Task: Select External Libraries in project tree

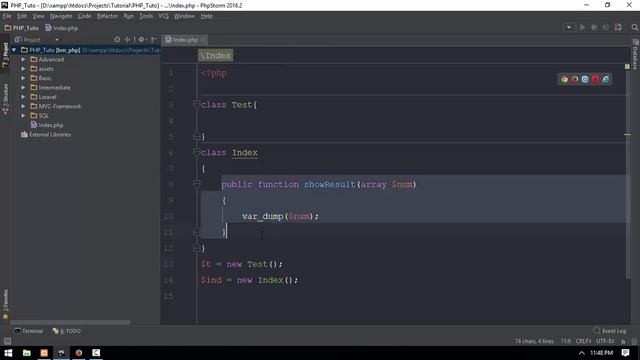Action: tap(46, 135)
